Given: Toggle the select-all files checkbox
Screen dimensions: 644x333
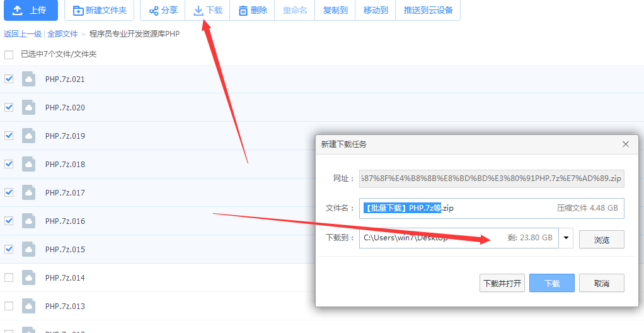Looking at the screenshot, I should point(9,55).
